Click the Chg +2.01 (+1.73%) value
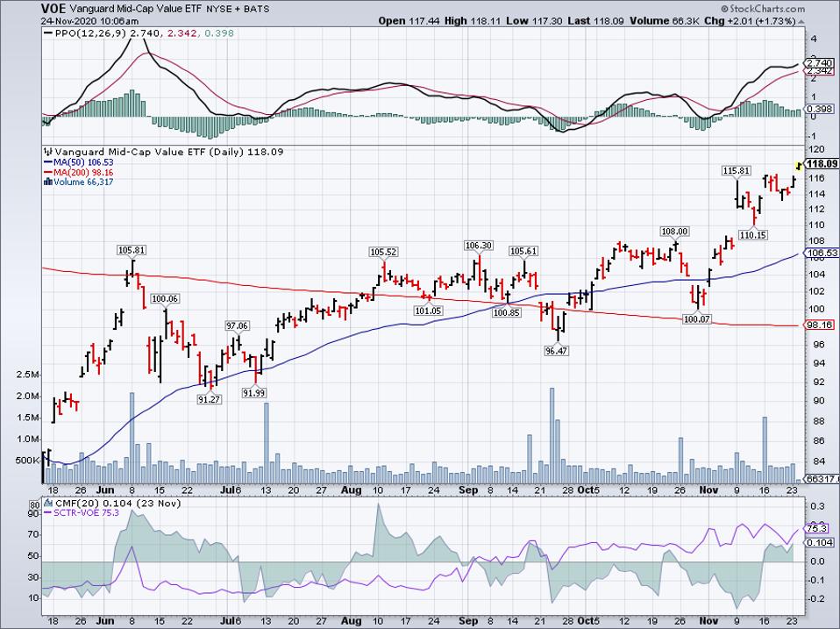The image size is (840, 629). click(x=750, y=21)
